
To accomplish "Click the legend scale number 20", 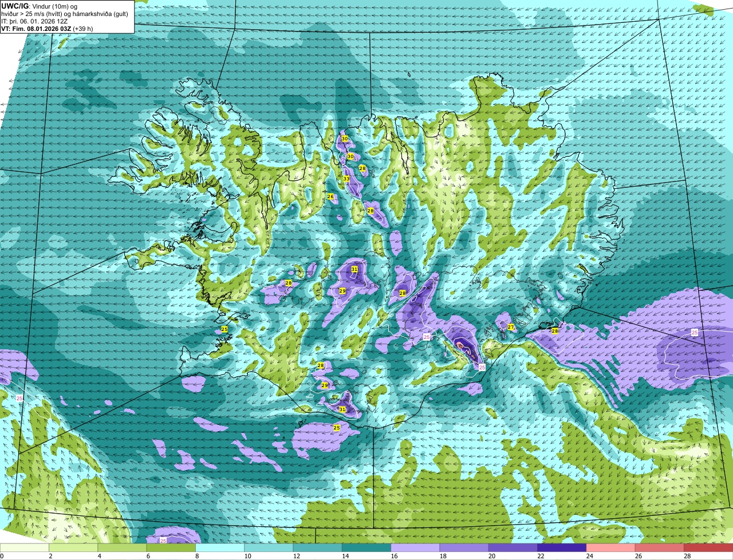I will (491, 556).
